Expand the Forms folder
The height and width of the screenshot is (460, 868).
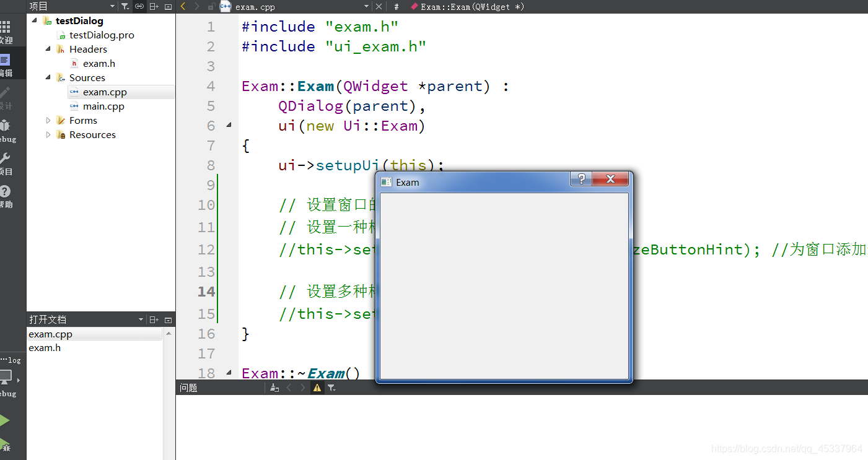[x=48, y=120]
